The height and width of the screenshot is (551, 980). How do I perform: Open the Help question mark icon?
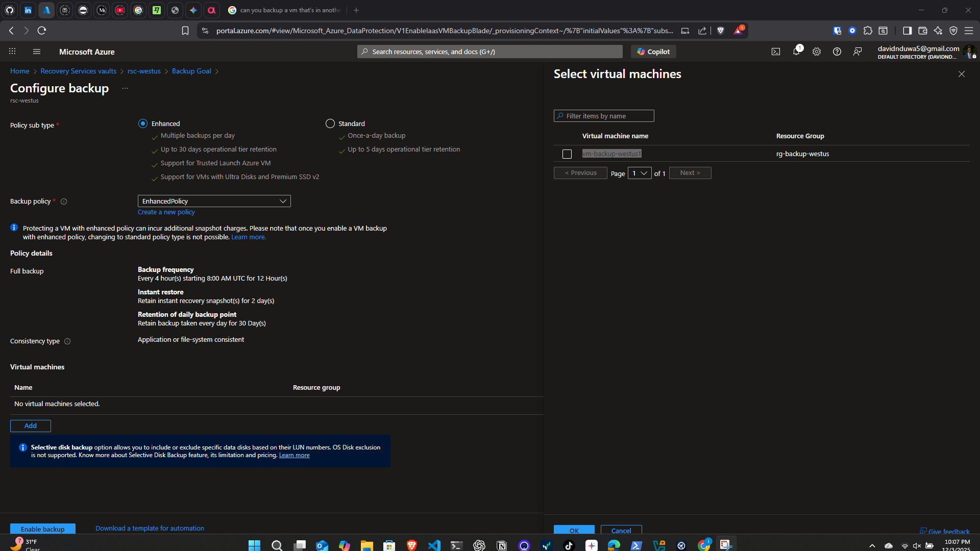[837, 52]
